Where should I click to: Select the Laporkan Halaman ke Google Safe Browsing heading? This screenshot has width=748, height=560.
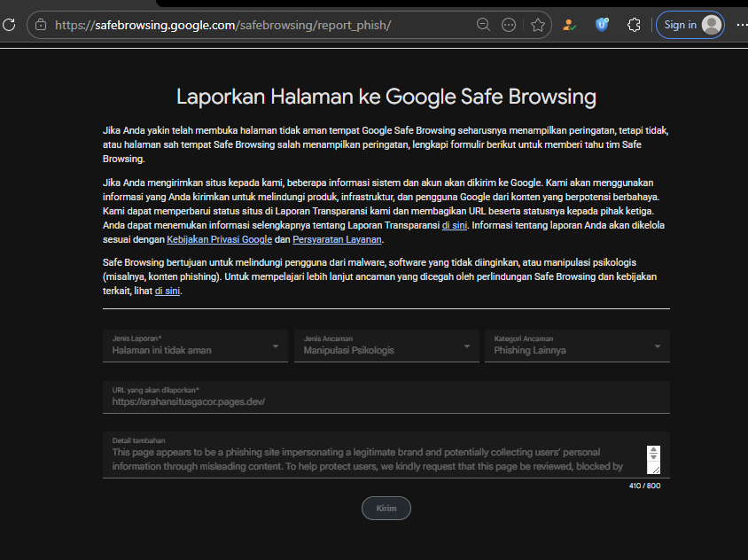click(x=386, y=97)
